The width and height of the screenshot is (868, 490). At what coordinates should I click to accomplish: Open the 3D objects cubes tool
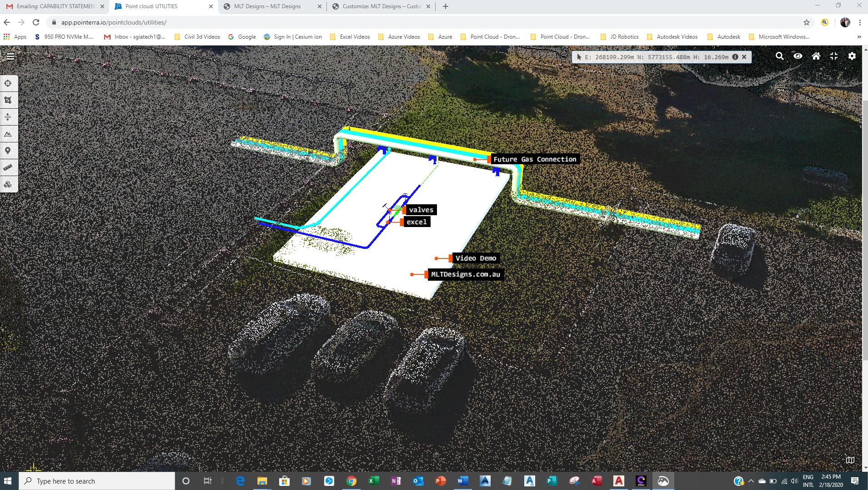click(8, 184)
